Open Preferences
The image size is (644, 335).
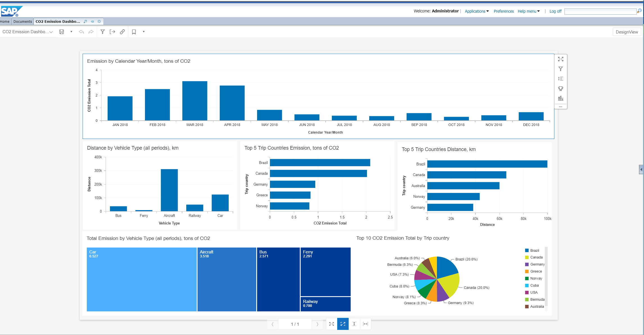coord(504,11)
